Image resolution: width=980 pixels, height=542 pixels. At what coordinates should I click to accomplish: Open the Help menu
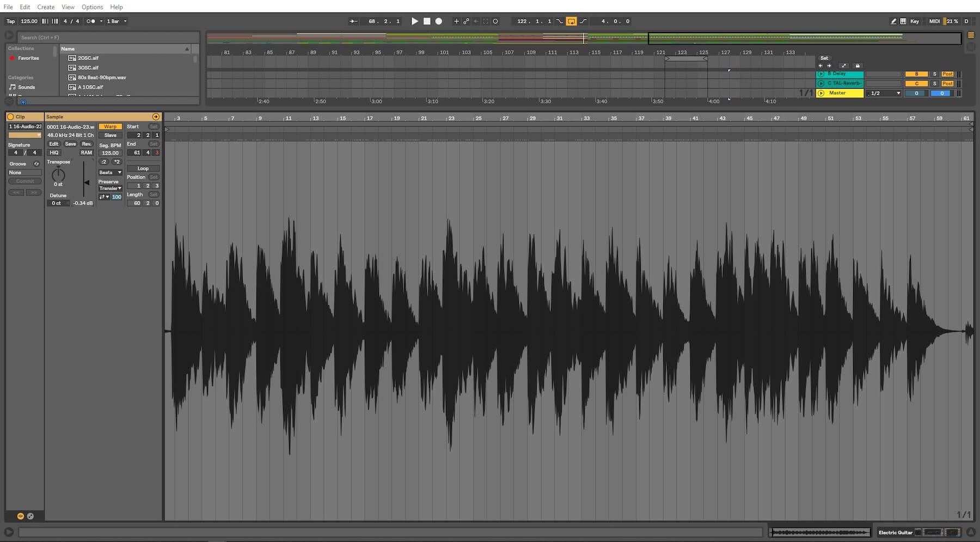(117, 7)
